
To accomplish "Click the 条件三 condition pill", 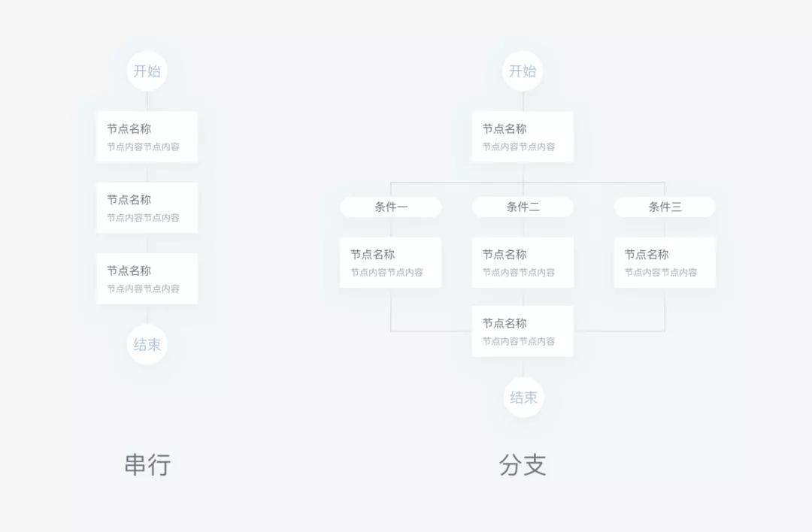I will point(665,207).
